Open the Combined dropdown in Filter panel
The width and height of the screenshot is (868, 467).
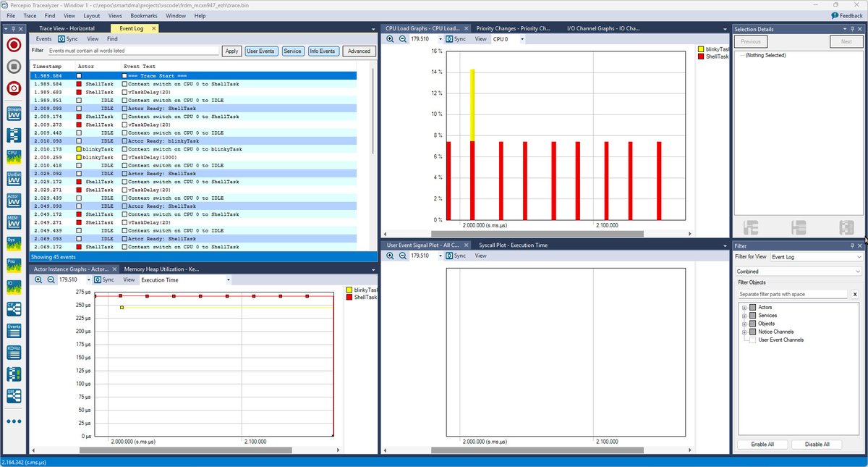coord(799,272)
